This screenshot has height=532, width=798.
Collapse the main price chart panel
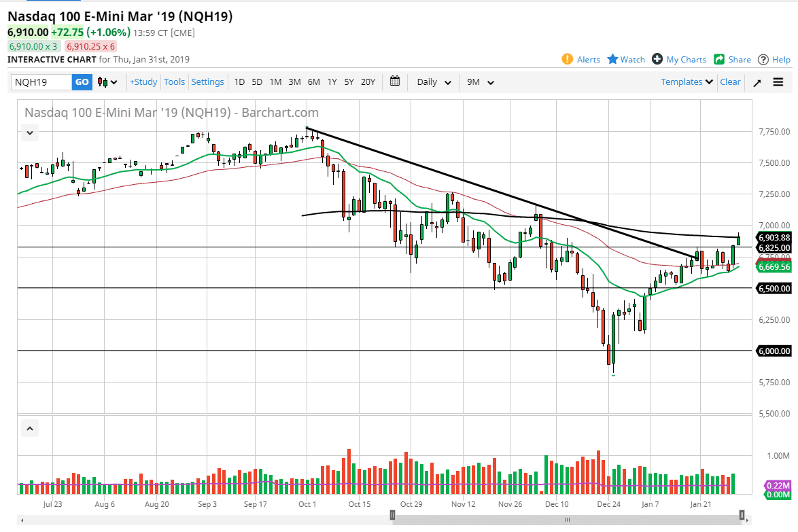tap(29, 132)
